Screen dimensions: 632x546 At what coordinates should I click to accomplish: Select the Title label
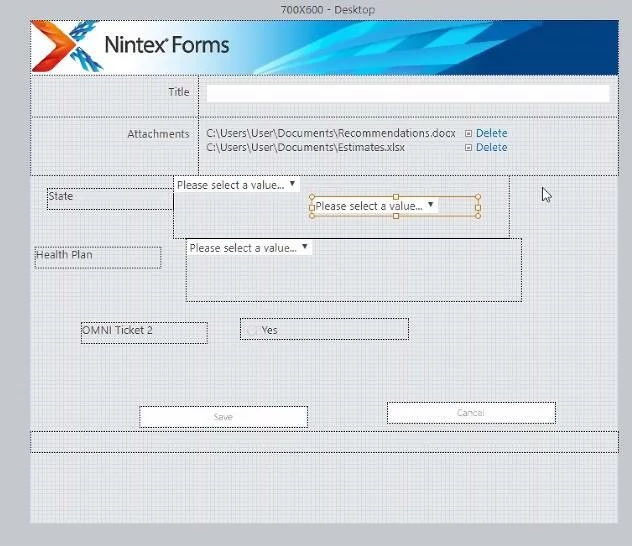(179, 92)
